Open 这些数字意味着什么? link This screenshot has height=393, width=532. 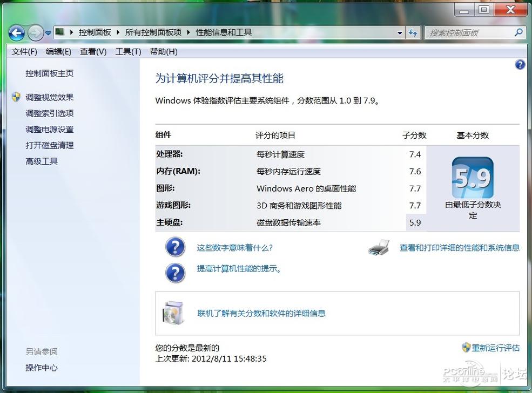235,248
